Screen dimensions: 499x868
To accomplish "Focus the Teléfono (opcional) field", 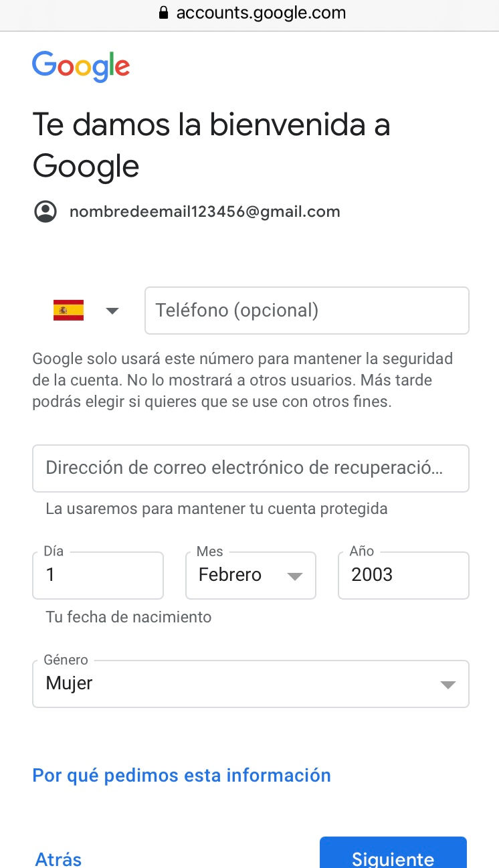I will (307, 311).
